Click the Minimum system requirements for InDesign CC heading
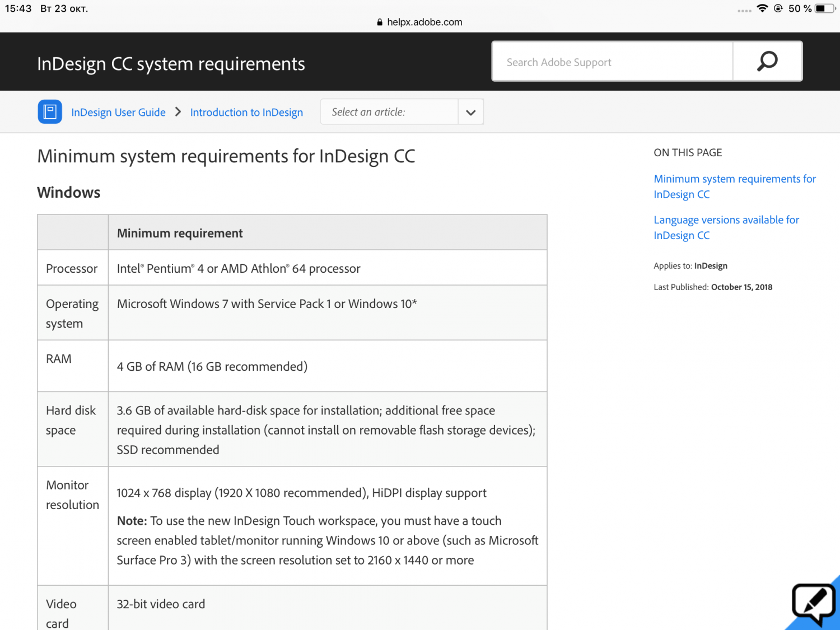Screen dimensions: 840x630 [x=226, y=156]
